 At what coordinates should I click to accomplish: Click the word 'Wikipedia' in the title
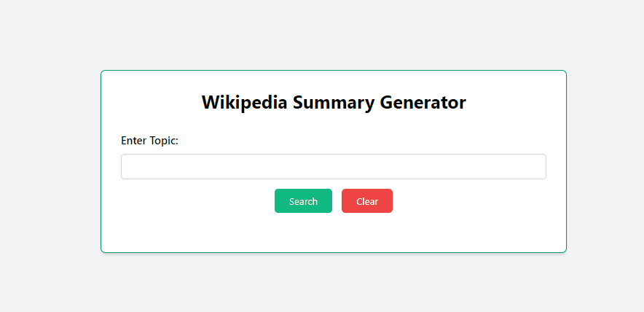click(244, 102)
